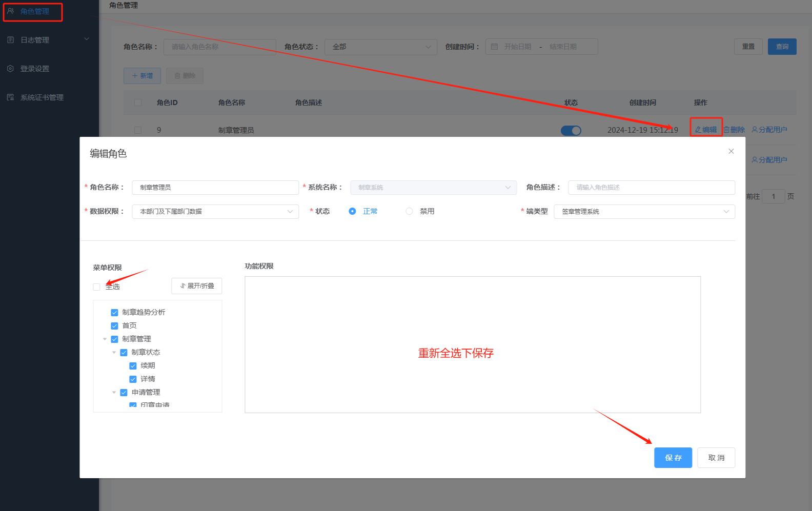Click the 删除 trash icon in the row

point(726,130)
